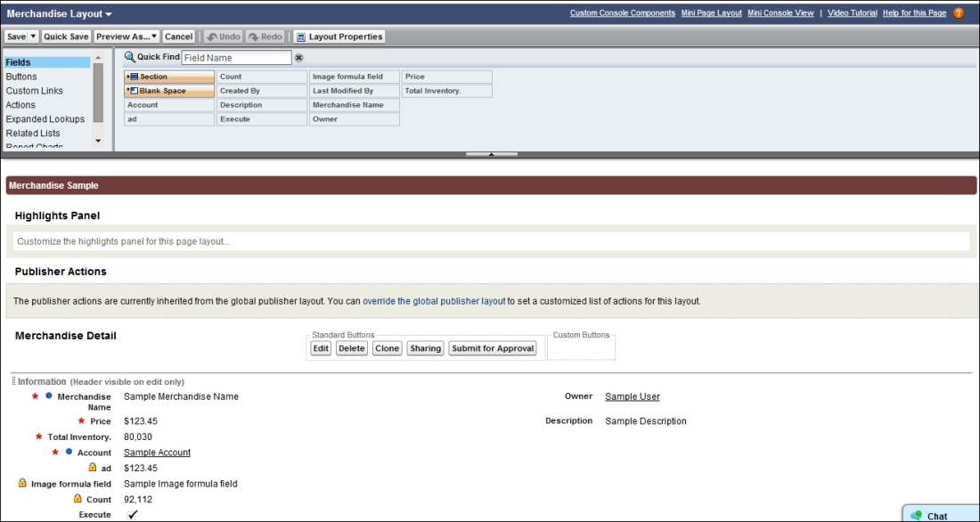Screen dimensions: 980x522
Task: Select the Buttons category in the left sidebar
Action: [x=24, y=76]
